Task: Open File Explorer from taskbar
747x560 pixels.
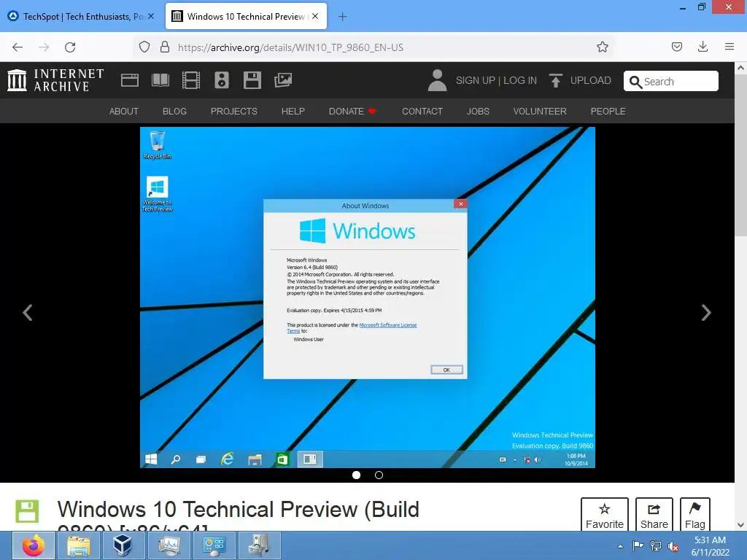Action: 79,545
